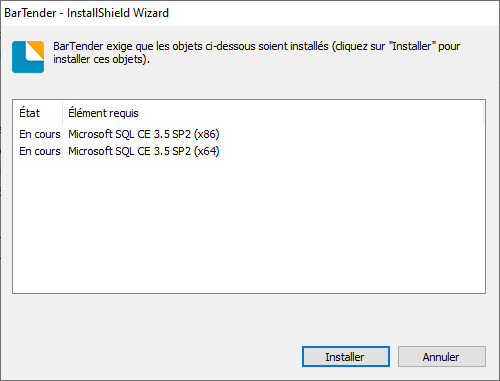Screen dimensions: 500x381
Task: Click the (x86) label in the first row
Action: (x=207, y=134)
